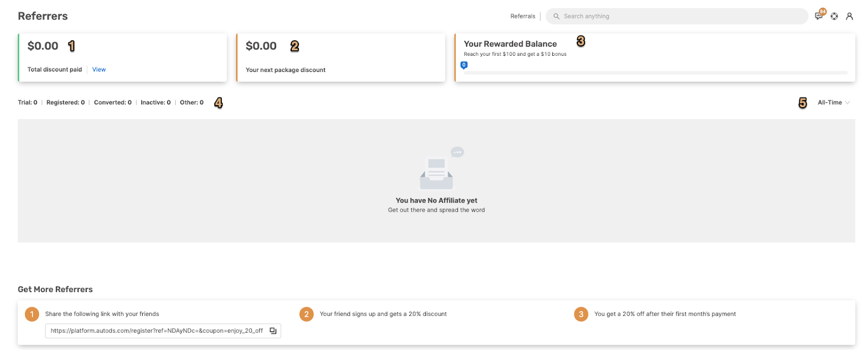Filter by Registered status
Viewport: 868px width, 350px height.
[x=66, y=102]
